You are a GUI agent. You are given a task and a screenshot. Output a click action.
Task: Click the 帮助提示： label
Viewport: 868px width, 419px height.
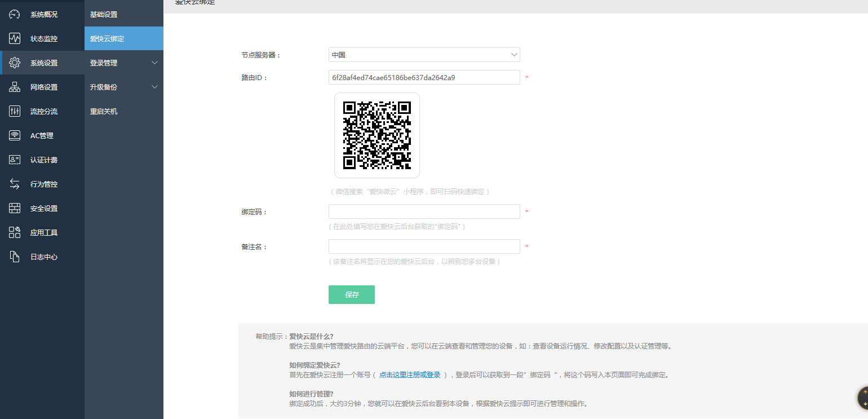pyautogui.click(x=272, y=336)
